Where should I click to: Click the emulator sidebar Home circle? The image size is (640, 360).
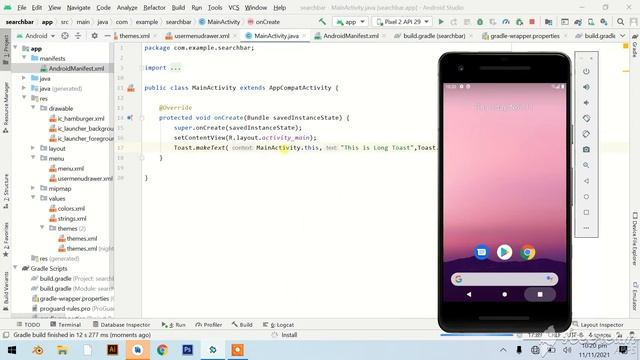pyautogui.click(x=586, y=197)
